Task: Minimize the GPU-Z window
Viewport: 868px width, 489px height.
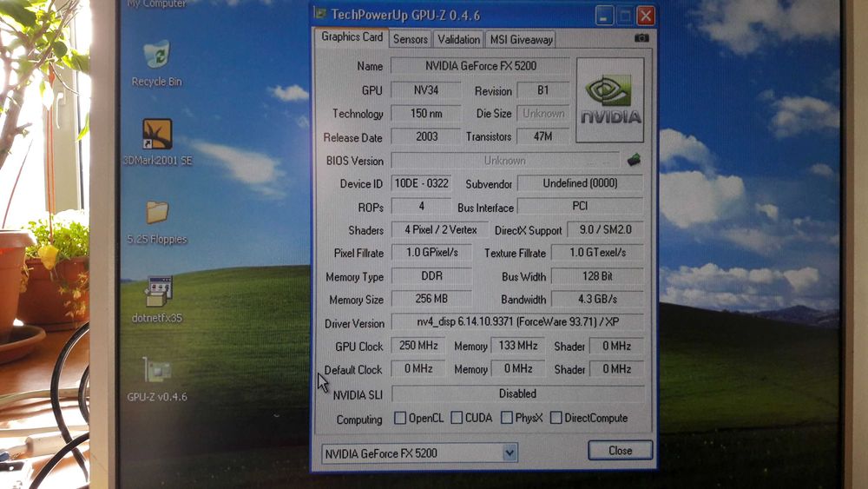Action: 604,16
